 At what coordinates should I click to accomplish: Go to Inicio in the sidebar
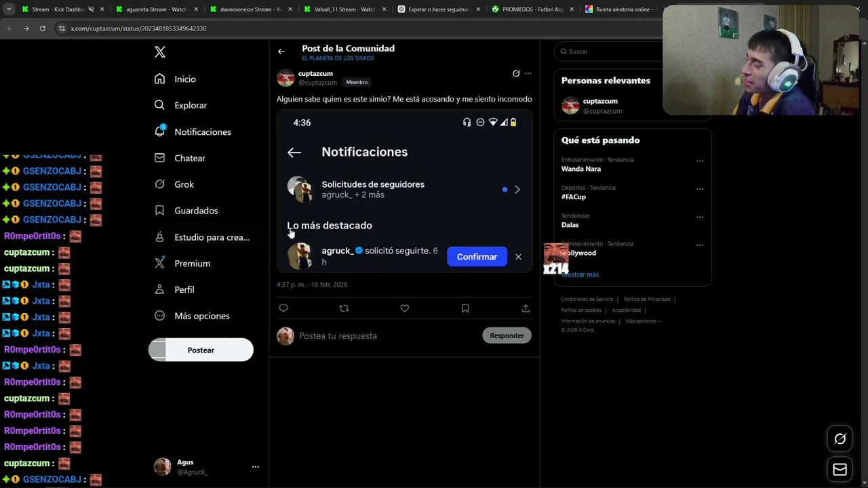[175, 79]
